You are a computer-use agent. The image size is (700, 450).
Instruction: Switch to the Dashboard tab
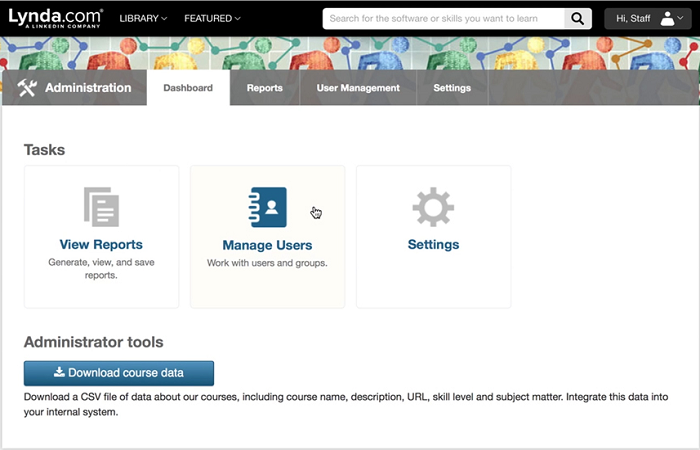188,88
